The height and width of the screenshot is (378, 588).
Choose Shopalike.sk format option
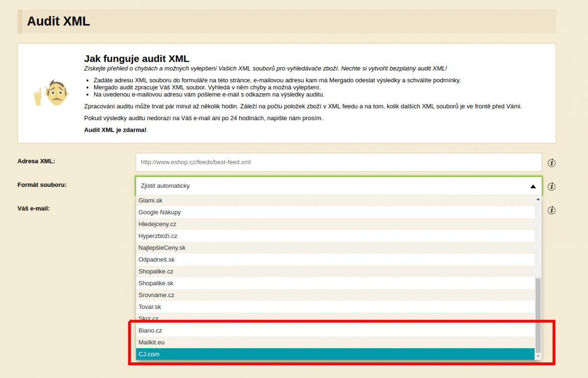click(335, 283)
